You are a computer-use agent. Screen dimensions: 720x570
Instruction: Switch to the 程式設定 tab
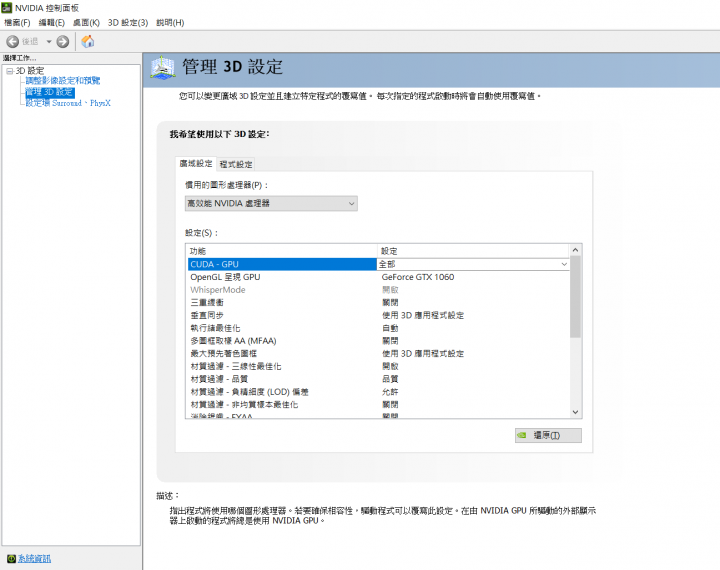click(236, 164)
